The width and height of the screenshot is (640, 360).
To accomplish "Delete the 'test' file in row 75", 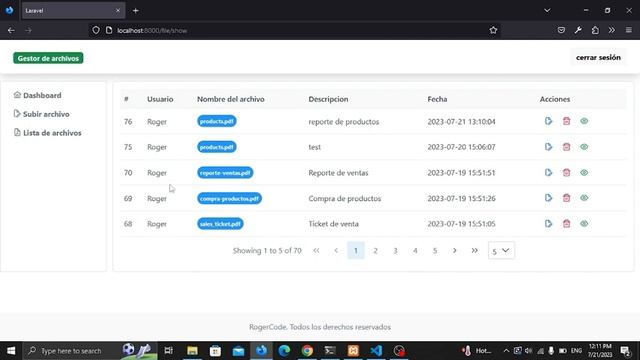I will (566, 147).
